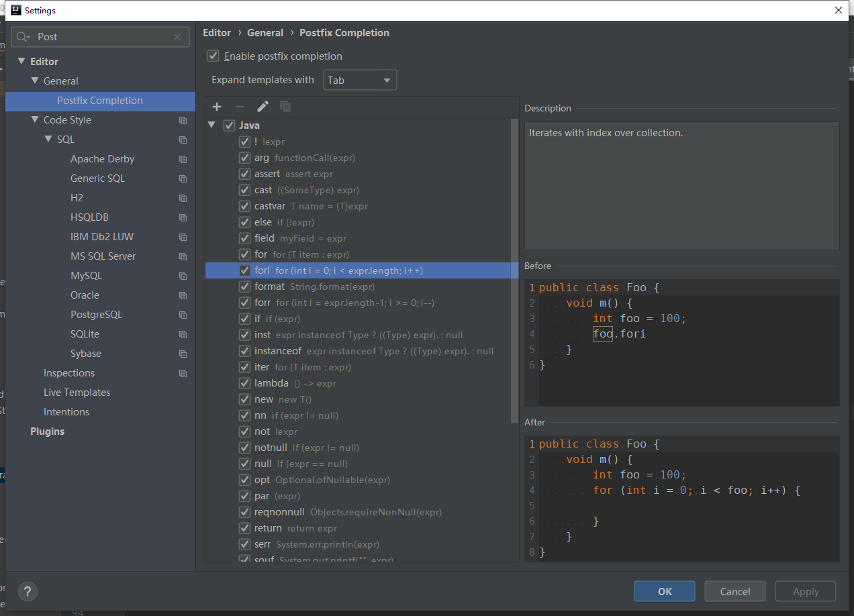854x616 pixels.
Task: Open the Expand templates with Tab dropdown
Action: click(x=360, y=80)
